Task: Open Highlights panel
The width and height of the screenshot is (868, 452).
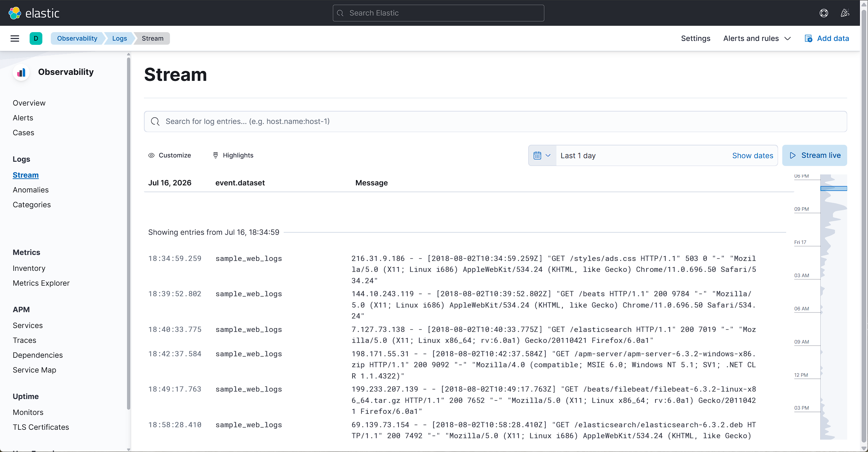Action: tap(233, 155)
